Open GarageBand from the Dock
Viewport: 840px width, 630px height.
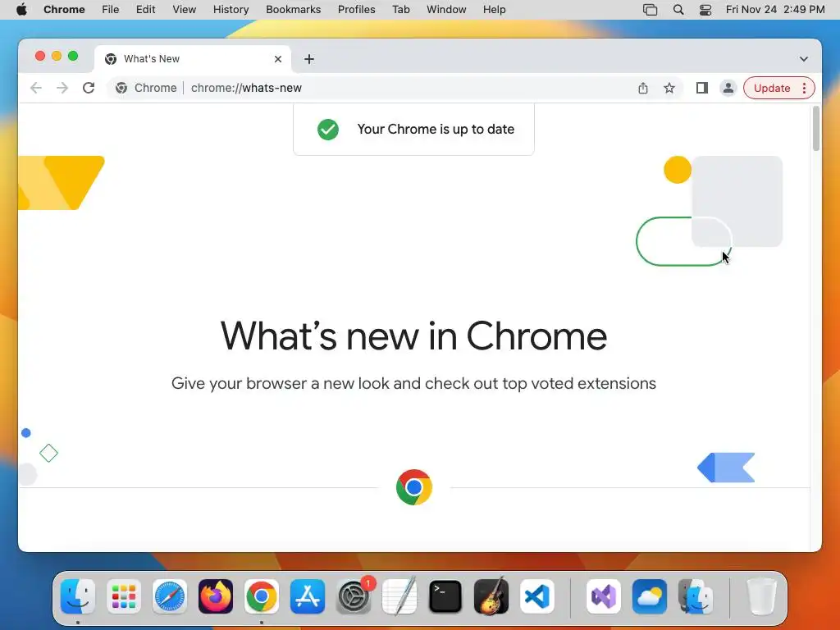pos(491,596)
